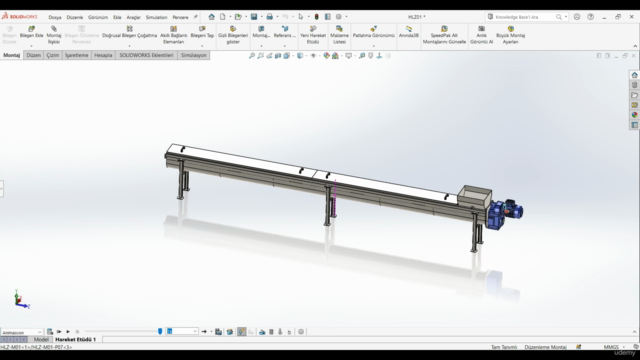The height and width of the screenshot is (360, 640).
Task: Open the SOLIDWORKS Resources home tab in task pane
Action: (x=634, y=75)
